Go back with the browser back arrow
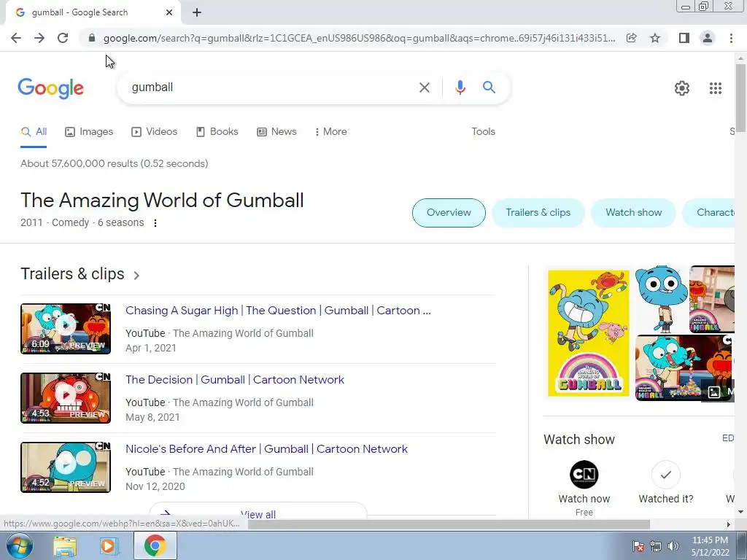 [16, 38]
